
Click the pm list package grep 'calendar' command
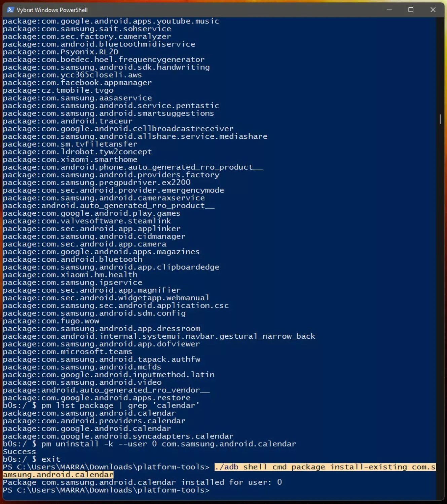pos(120,406)
